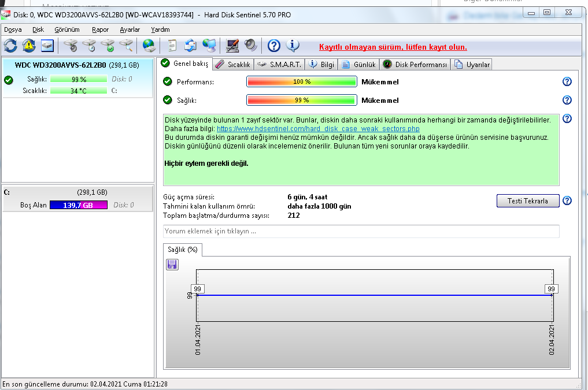Click the red unregistered version link
Viewport: 588px width, 390px height.
point(393,47)
